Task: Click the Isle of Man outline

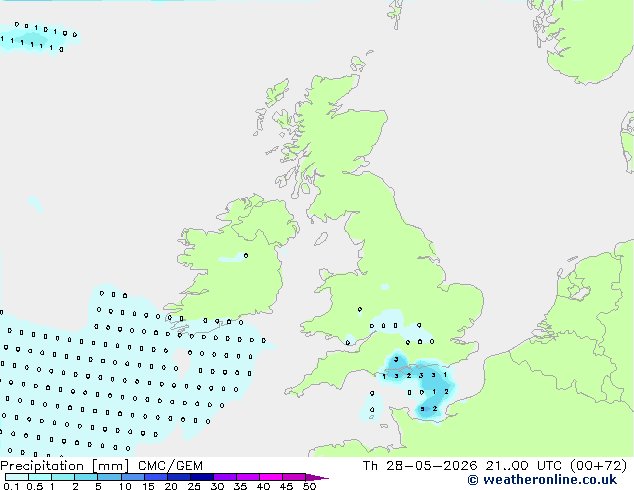Action: 321,239
